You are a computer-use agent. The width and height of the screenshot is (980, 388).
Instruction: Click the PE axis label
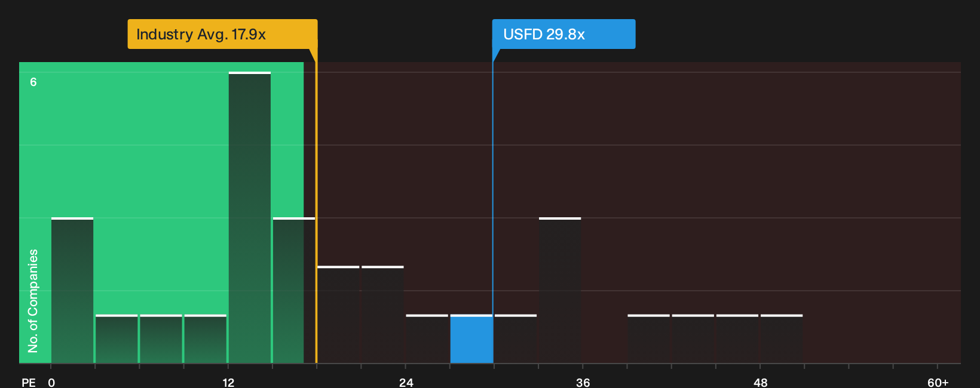click(x=29, y=382)
